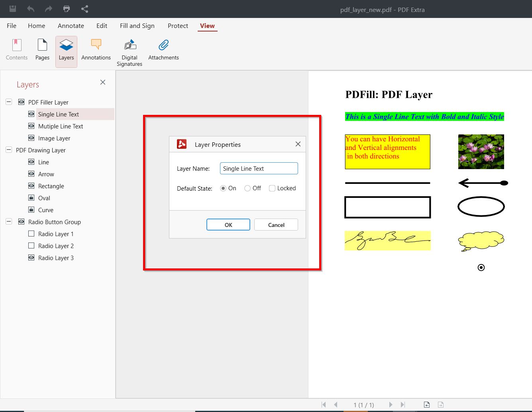Open the Pages panel icon
This screenshot has height=412, width=532.
42,50
